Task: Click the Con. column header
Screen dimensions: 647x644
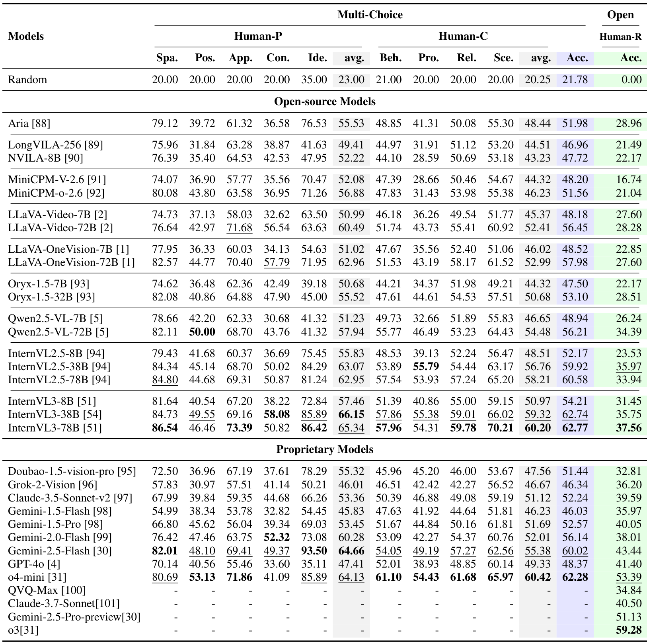Action: [278, 58]
